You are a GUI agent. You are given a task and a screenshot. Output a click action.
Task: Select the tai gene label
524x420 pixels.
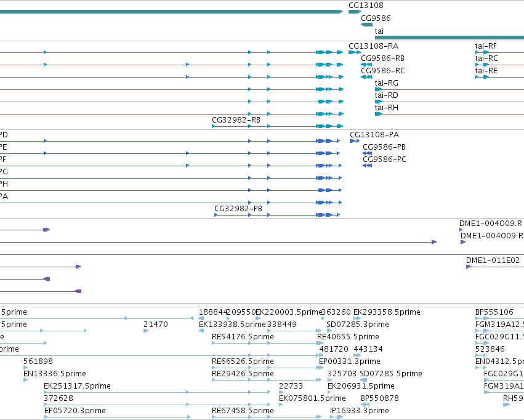tap(379, 31)
